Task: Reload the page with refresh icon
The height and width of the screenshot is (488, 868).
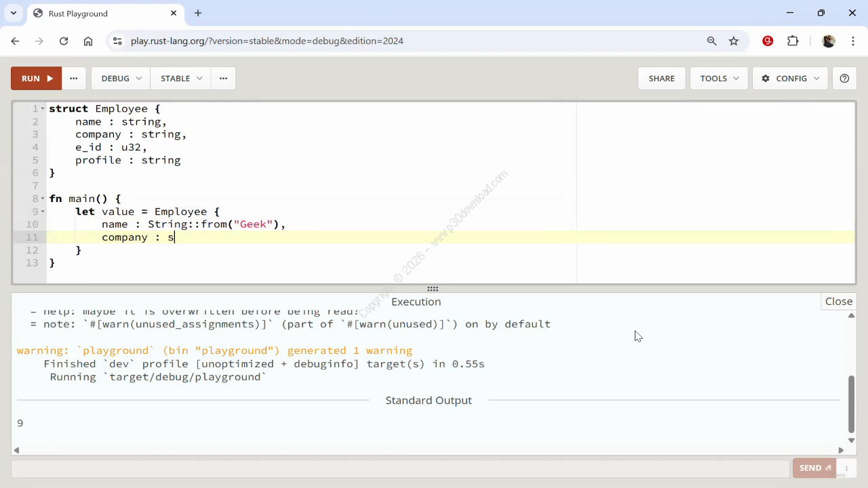Action: (x=64, y=41)
